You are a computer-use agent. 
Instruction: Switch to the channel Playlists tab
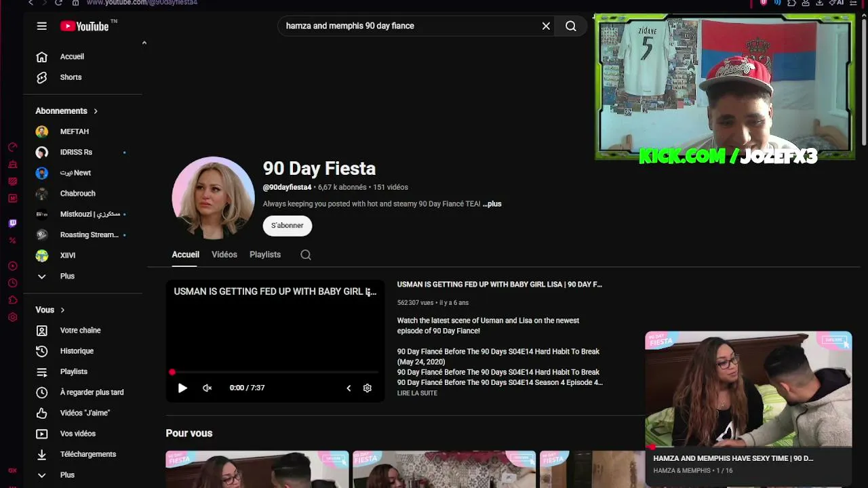coord(265,255)
